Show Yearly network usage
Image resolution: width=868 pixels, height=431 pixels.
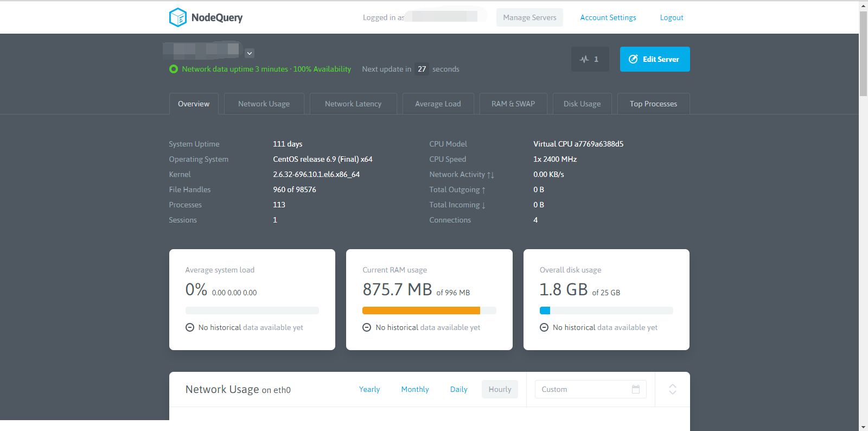tap(369, 389)
